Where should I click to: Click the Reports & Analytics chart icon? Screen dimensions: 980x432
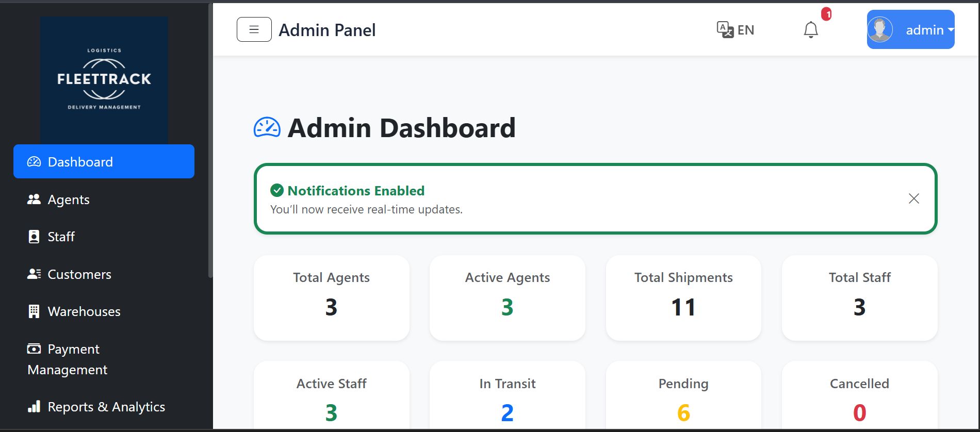[x=34, y=407]
